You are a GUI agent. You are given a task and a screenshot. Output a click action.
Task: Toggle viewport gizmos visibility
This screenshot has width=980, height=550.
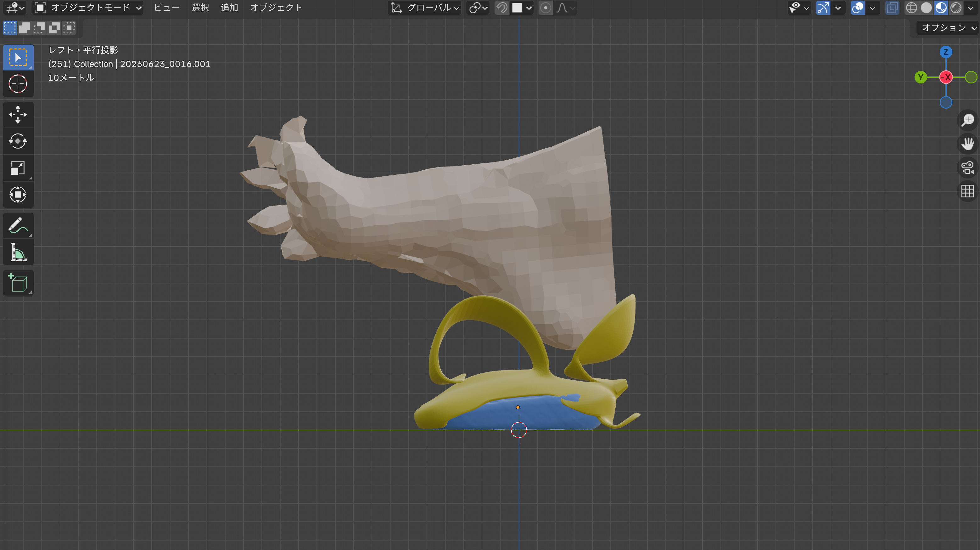coord(823,8)
